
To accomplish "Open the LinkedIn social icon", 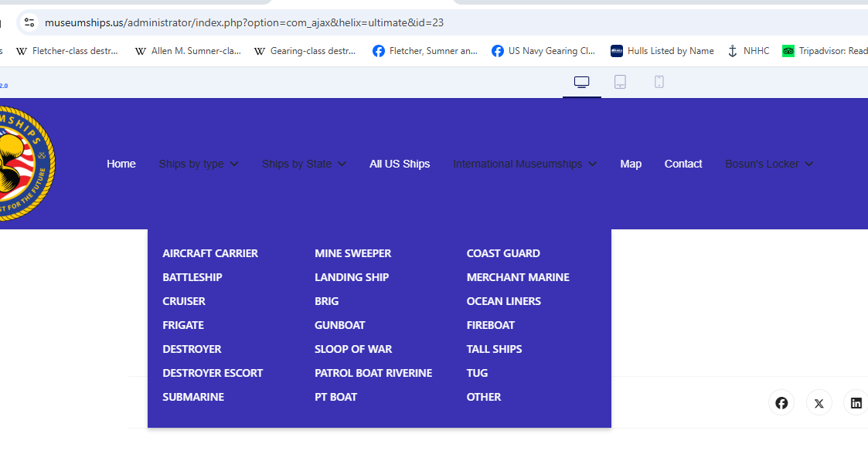I will (856, 403).
